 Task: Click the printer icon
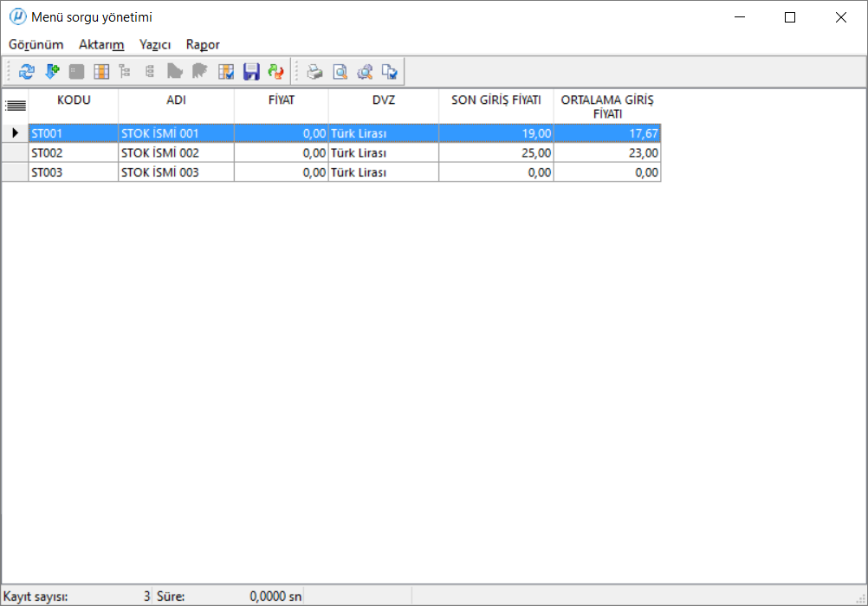click(x=315, y=72)
